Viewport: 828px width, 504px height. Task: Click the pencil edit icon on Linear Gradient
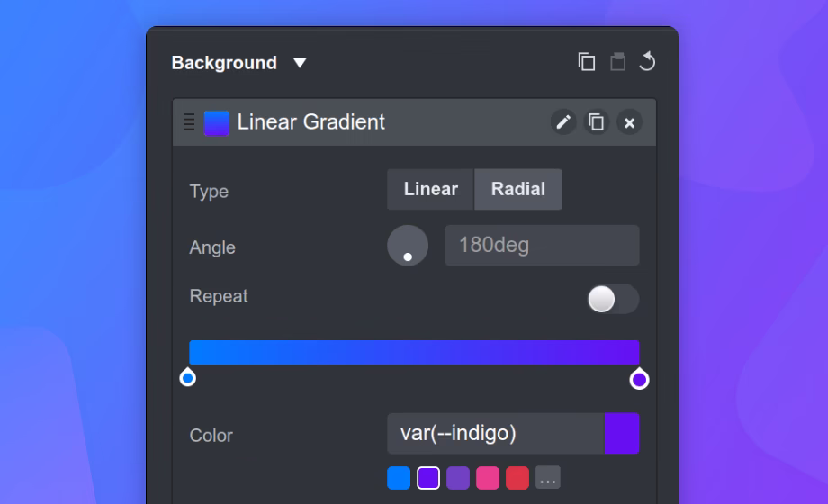coord(563,122)
